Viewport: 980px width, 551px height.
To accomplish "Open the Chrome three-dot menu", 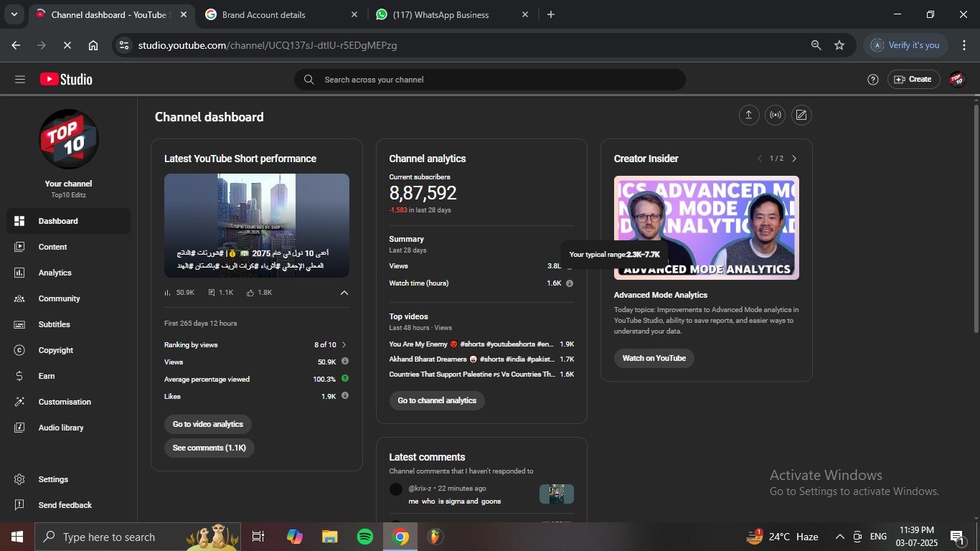I will coord(963,45).
